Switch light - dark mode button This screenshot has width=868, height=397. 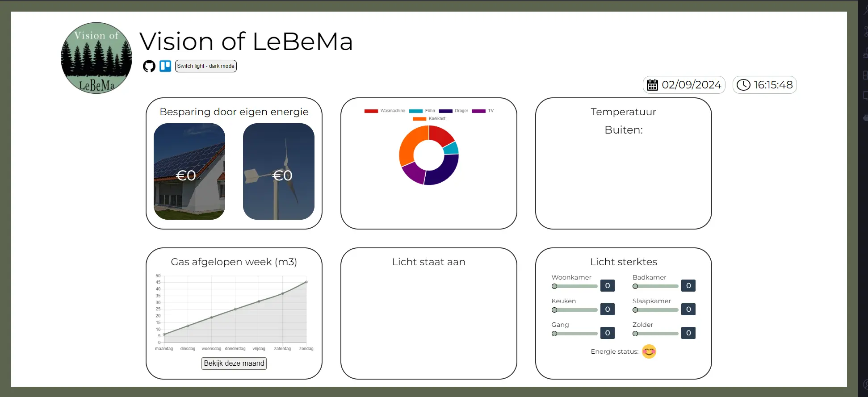[206, 66]
